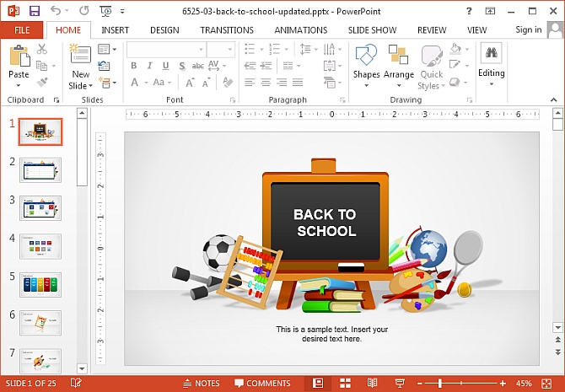Click the Columns icon
This screenshot has width=565, height=392.
288,66
